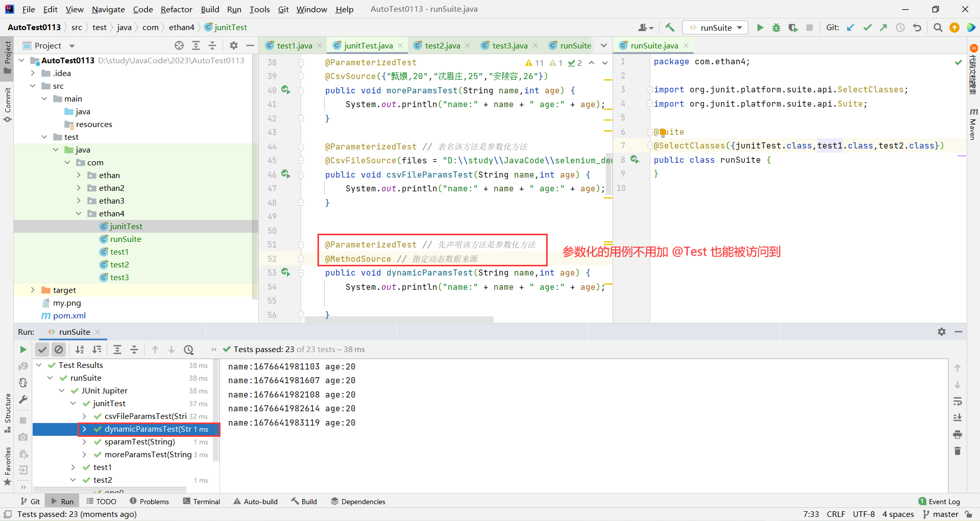Print the console output
The image size is (980, 521).
coord(958,434)
